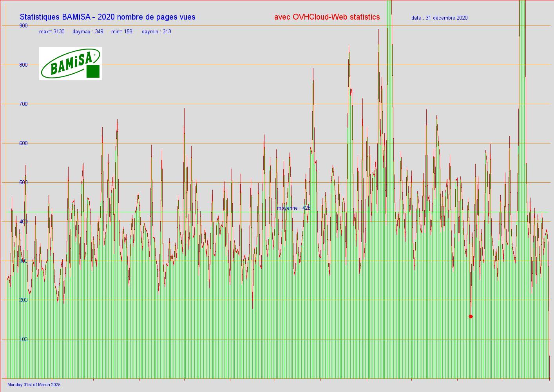This screenshot has width=554, height=392.
Task: Click the 800 y-axis label
Action: [24, 65]
